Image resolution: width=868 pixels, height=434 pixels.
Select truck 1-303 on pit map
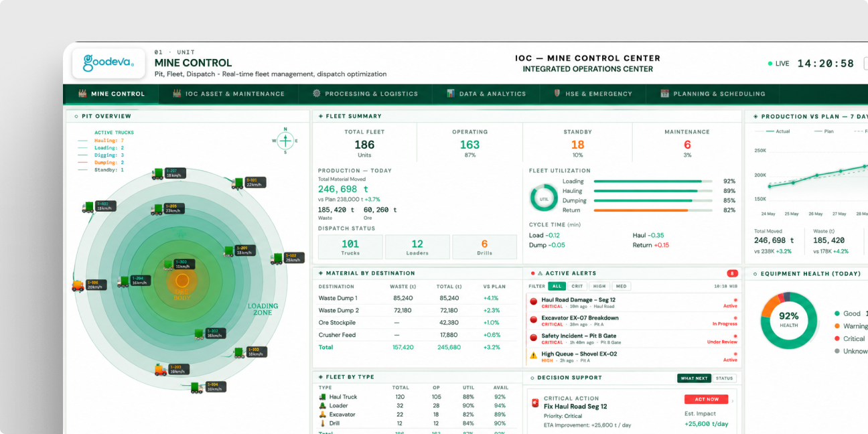click(x=167, y=264)
